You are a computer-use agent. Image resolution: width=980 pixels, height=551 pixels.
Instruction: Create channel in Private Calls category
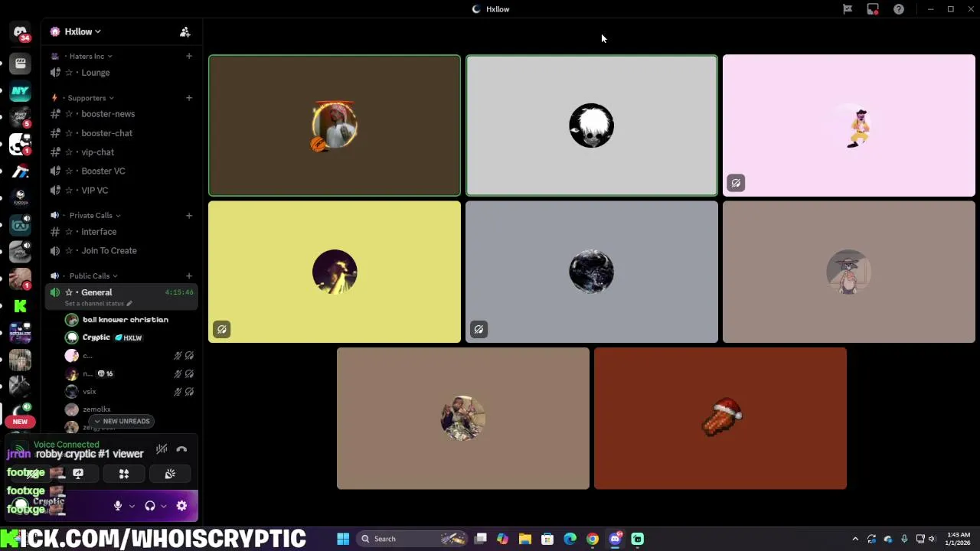coord(189,215)
